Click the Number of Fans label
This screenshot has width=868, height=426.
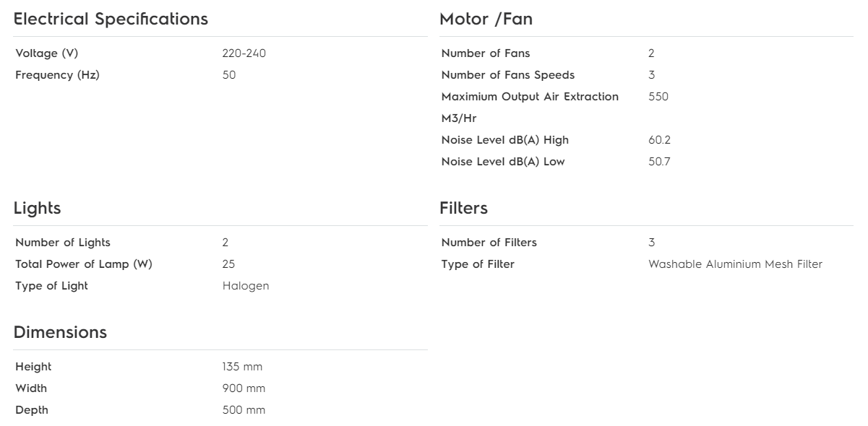tap(486, 53)
